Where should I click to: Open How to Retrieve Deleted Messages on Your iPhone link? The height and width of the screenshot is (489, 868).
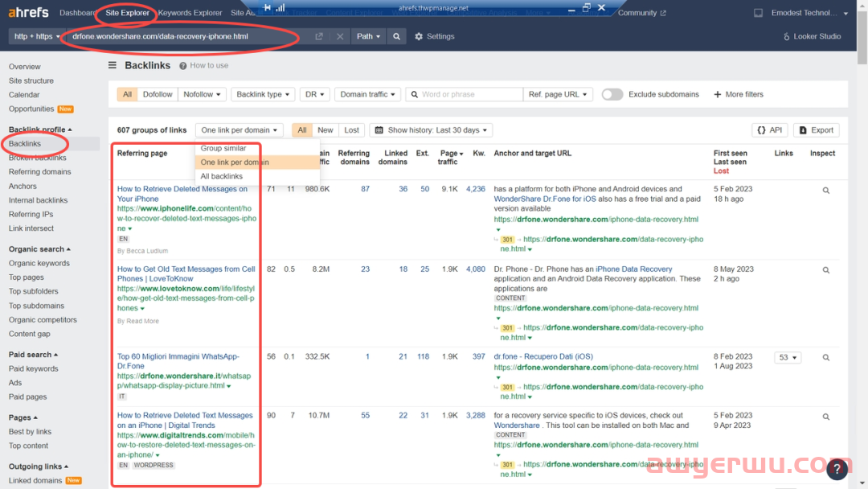point(182,194)
